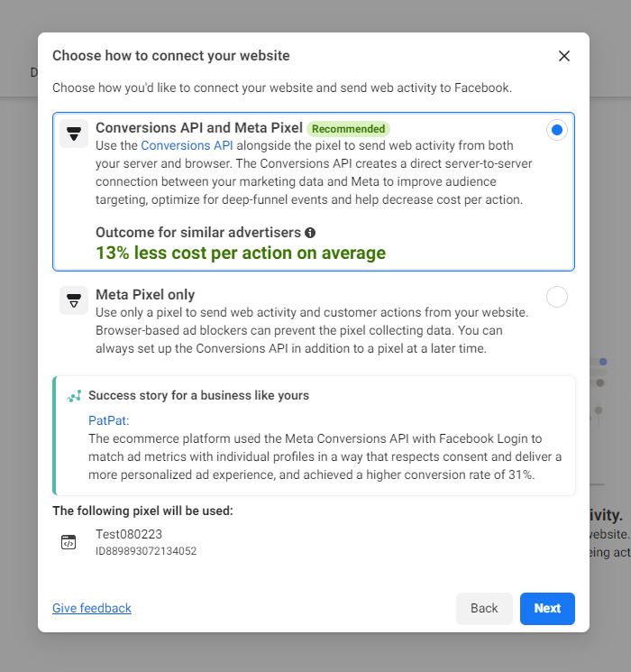Screen dimensions: 631x672
Task: Show info about outcome for similar advertisers
Action: 310,233
